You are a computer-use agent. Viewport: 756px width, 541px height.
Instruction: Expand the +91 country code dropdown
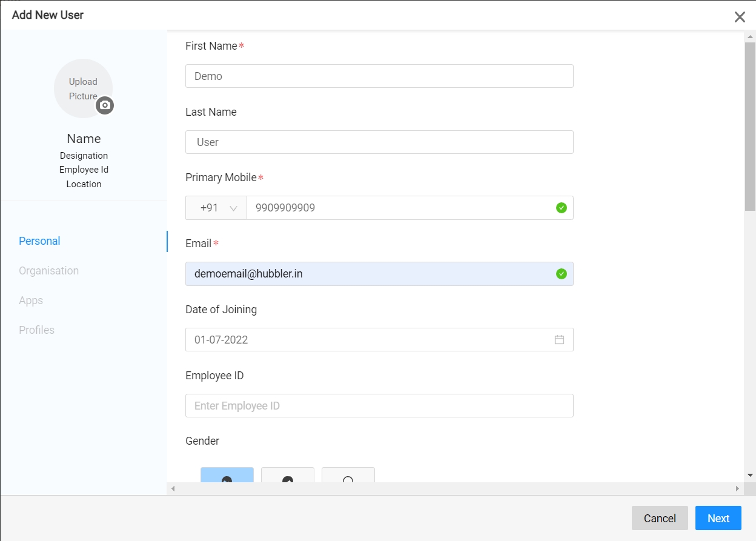pyautogui.click(x=216, y=208)
